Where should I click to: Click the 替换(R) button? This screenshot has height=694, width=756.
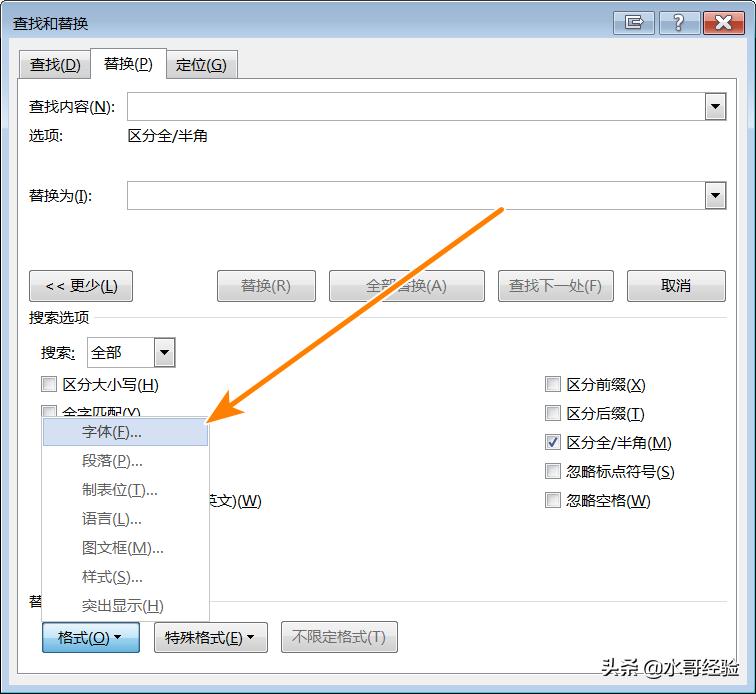266,286
